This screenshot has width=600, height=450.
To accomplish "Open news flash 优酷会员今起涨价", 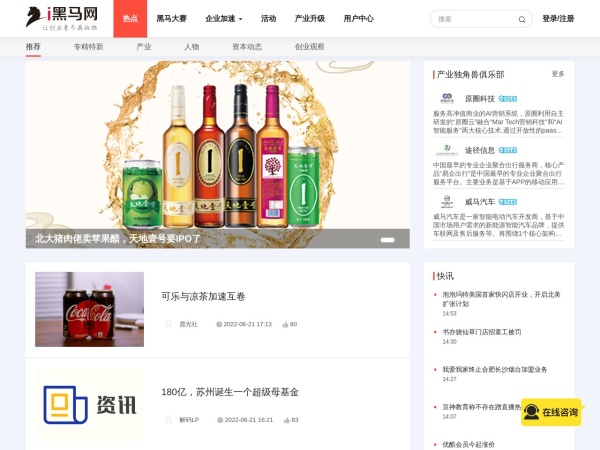I will point(468,445).
